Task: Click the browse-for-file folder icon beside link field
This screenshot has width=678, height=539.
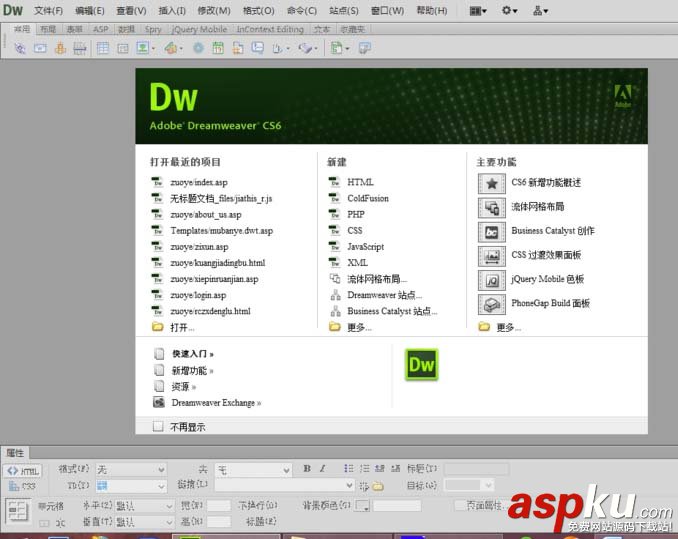Action: [378, 486]
